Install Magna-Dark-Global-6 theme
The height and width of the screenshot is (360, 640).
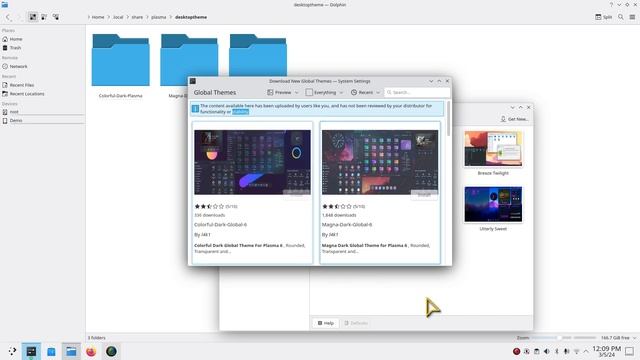(x=424, y=195)
